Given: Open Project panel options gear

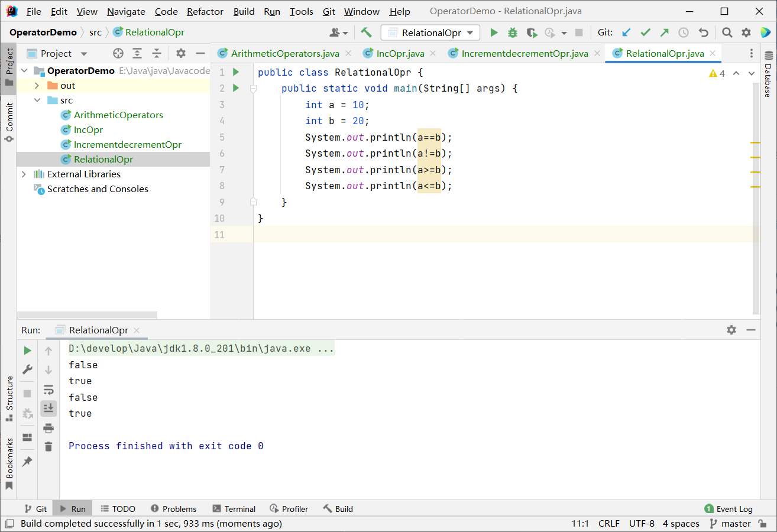Looking at the screenshot, I should click(x=181, y=53).
